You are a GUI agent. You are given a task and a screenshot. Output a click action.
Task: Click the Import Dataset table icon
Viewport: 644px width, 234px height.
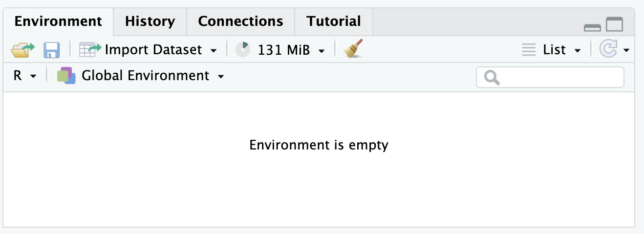(90, 50)
